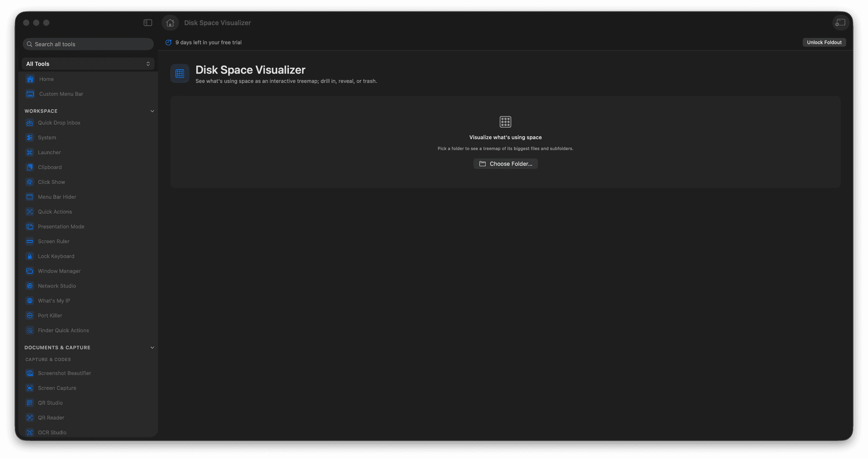Viewport: 868px width, 459px height.
Task: Click the Menu Bar Hider icon
Action: (30, 197)
